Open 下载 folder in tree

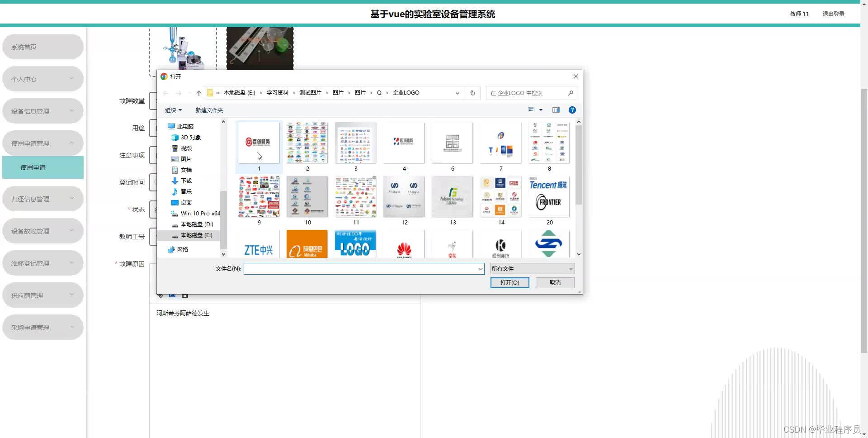coord(182,181)
